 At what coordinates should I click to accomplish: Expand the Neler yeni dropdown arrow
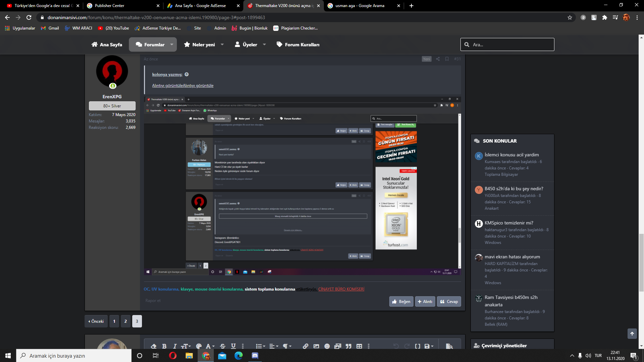222,45
